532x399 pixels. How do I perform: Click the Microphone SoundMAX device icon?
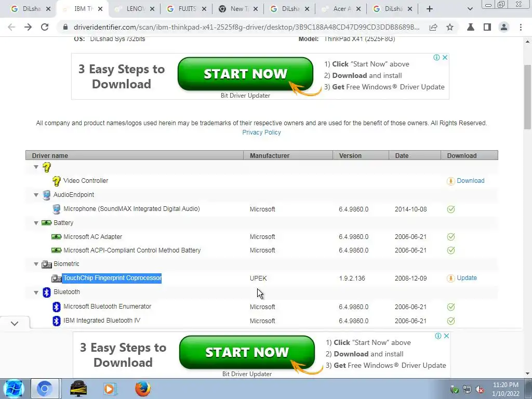tap(56, 209)
